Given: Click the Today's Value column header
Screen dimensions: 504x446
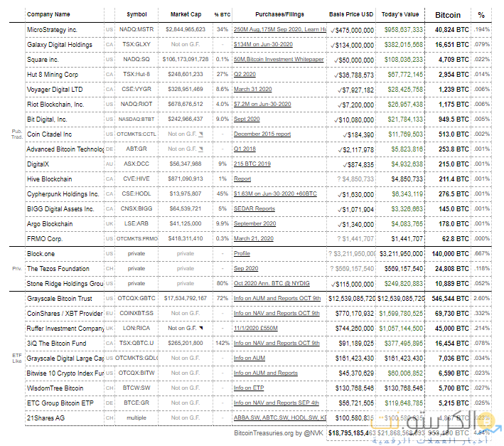Looking at the screenshot, I should tap(400, 14).
